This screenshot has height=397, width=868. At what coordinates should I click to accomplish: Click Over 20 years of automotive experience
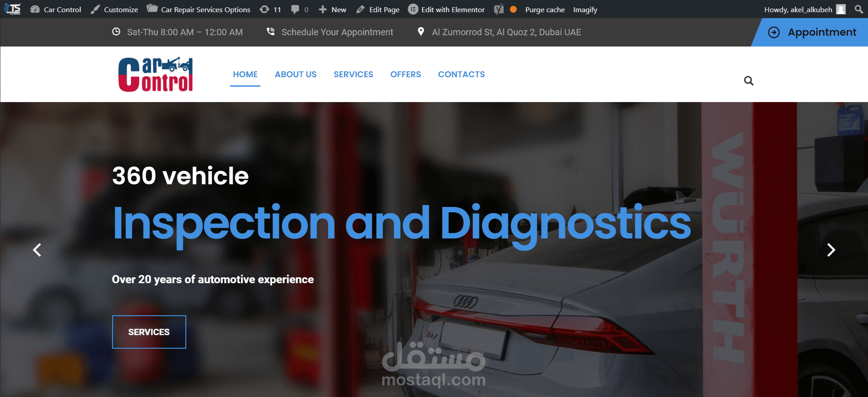tap(213, 280)
